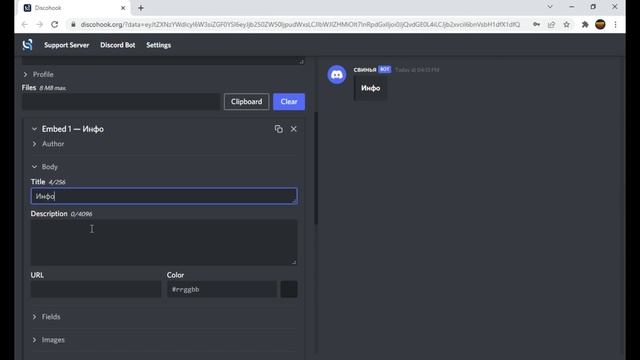Viewport: 640px width, 360px height.
Task: Click the password key icon in address bar
Action: tap(536, 24)
